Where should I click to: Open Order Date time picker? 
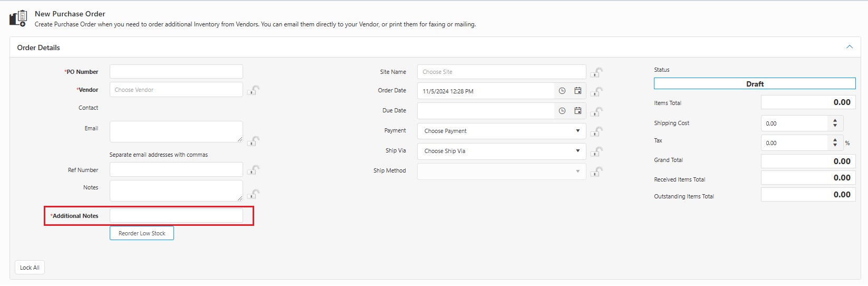pos(562,91)
